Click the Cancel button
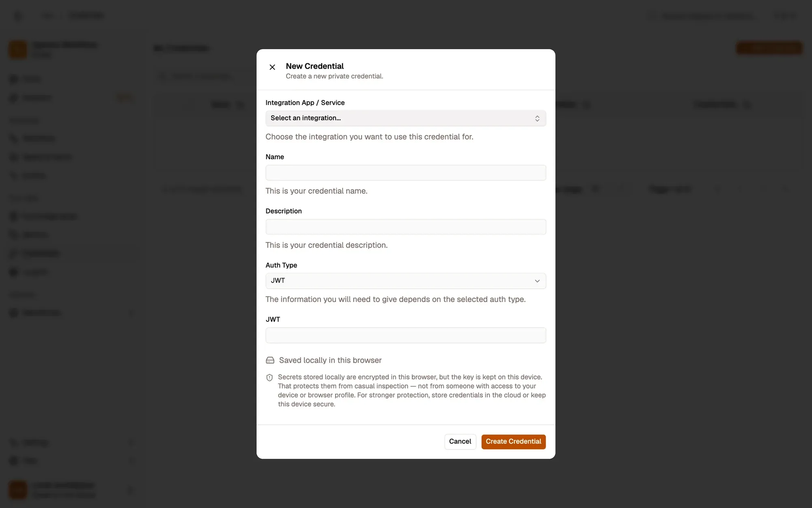The image size is (812, 508). pos(460,442)
